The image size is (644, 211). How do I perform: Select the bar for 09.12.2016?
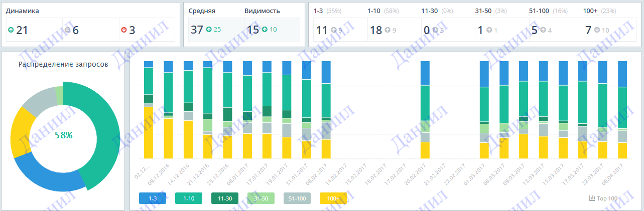point(168,110)
